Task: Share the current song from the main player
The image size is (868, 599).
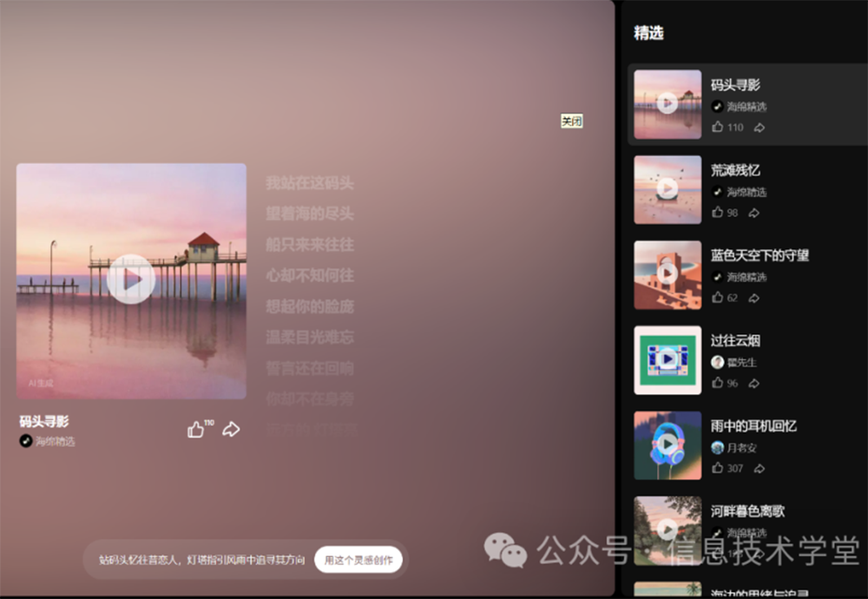Action: pos(231,430)
